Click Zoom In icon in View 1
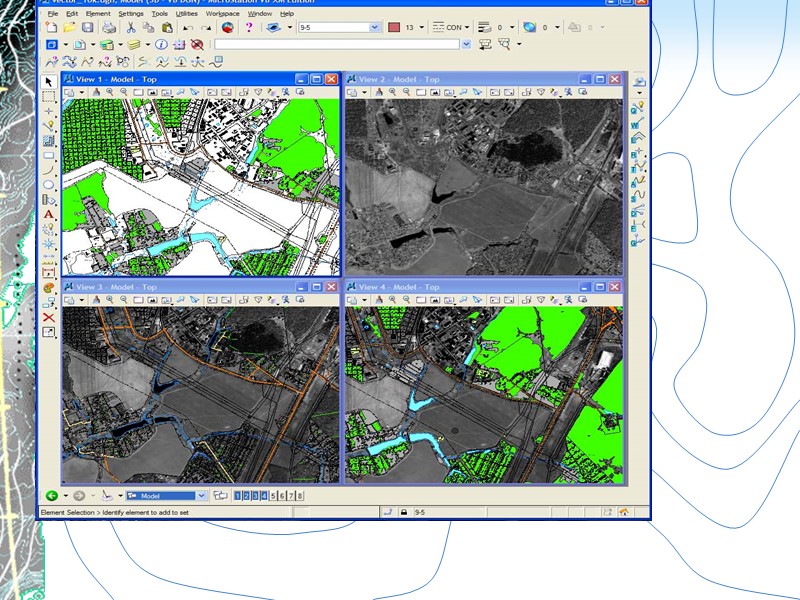Image resolution: width=800 pixels, height=600 pixels. 109,92
